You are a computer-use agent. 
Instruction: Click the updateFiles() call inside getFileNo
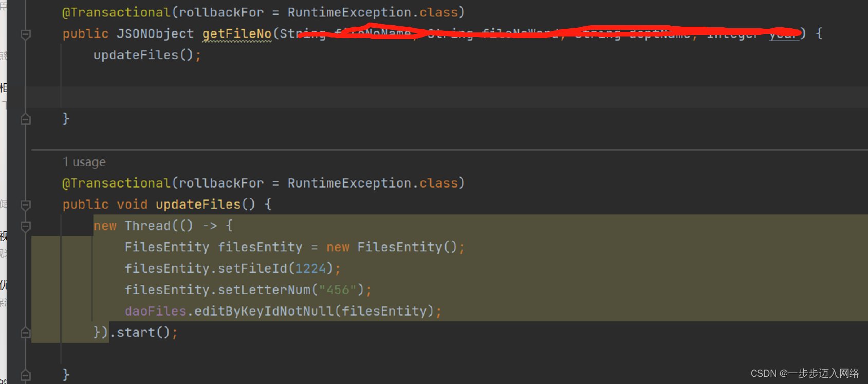pos(143,55)
